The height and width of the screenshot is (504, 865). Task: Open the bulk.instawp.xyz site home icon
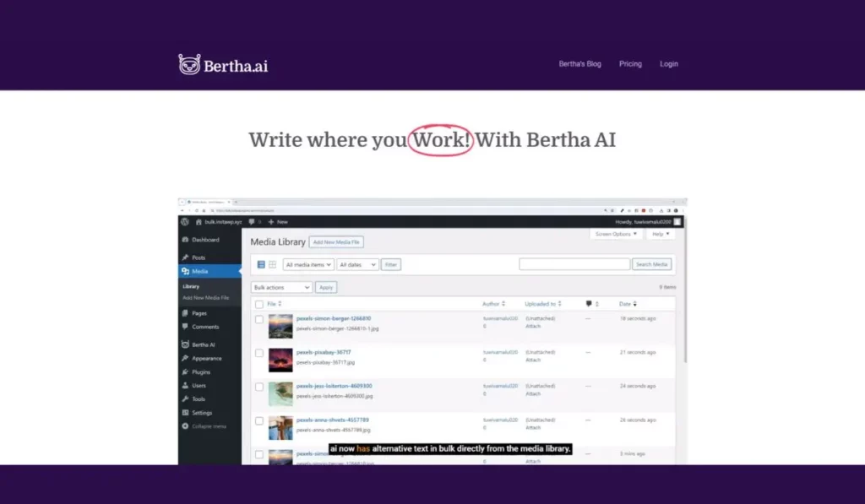pyautogui.click(x=199, y=222)
